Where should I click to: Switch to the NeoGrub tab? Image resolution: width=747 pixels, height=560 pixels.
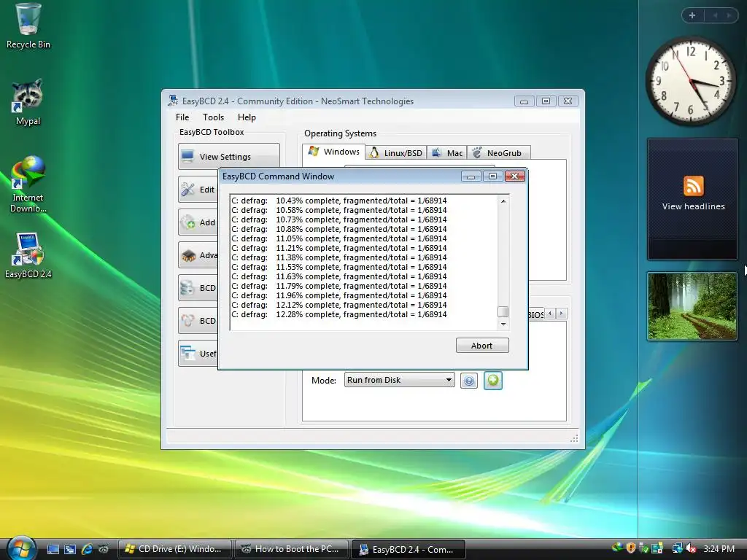coord(498,153)
